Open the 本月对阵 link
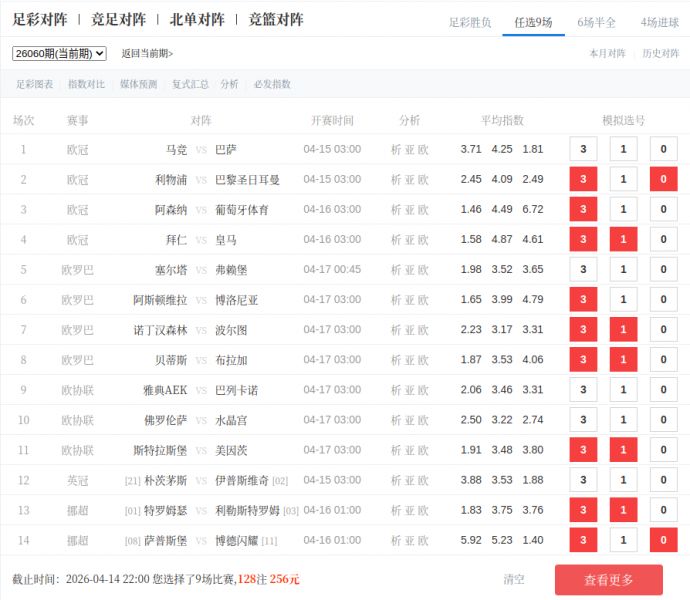This screenshot has height=600, width=690. 607,54
